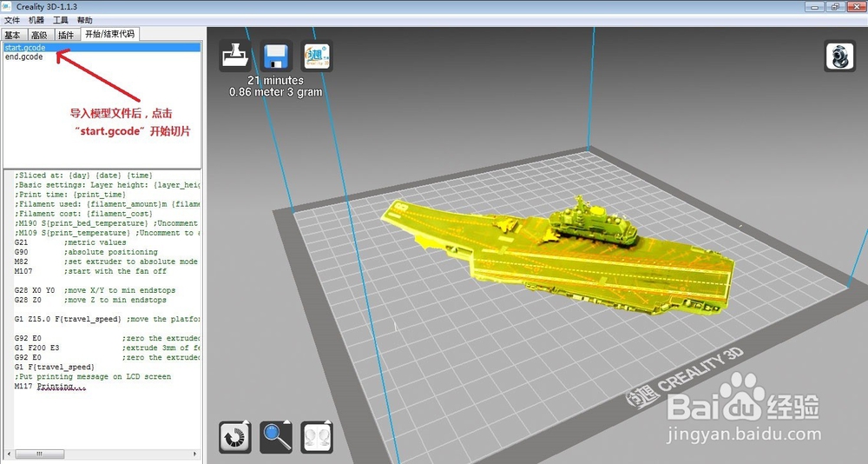
Task: Click the 'G1 F{travel_speed}' line
Action: click(x=55, y=367)
